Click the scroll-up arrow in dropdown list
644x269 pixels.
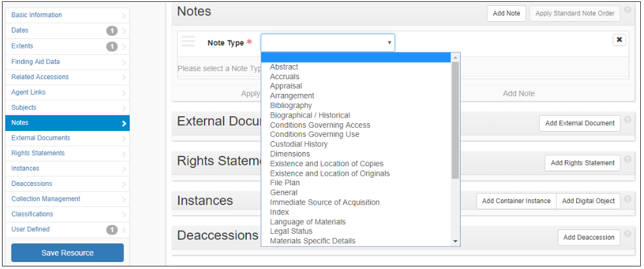coord(455,58)
